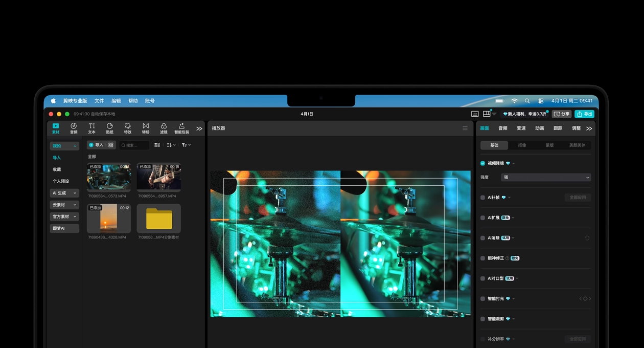Select the 文本 text tool icon
The width and height of the screenshot is (644, 348).
pyautogui.click(x=91, y=128)
